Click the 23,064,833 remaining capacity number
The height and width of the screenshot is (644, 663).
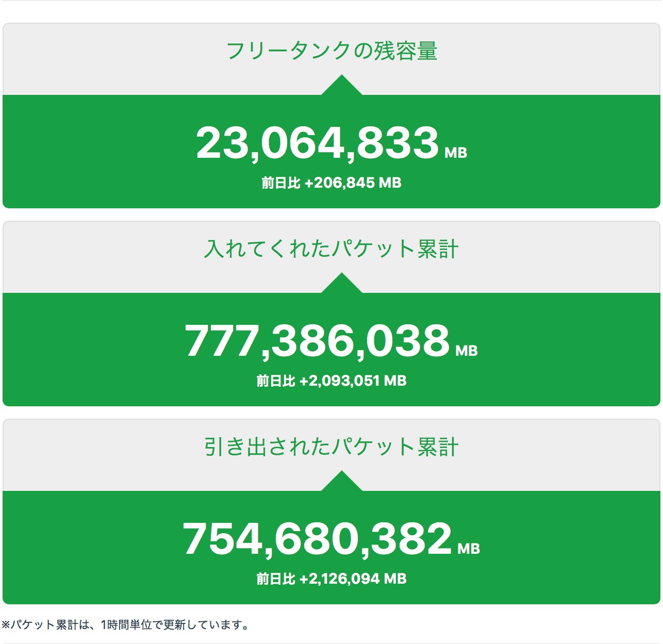click(x=317, y=143)
